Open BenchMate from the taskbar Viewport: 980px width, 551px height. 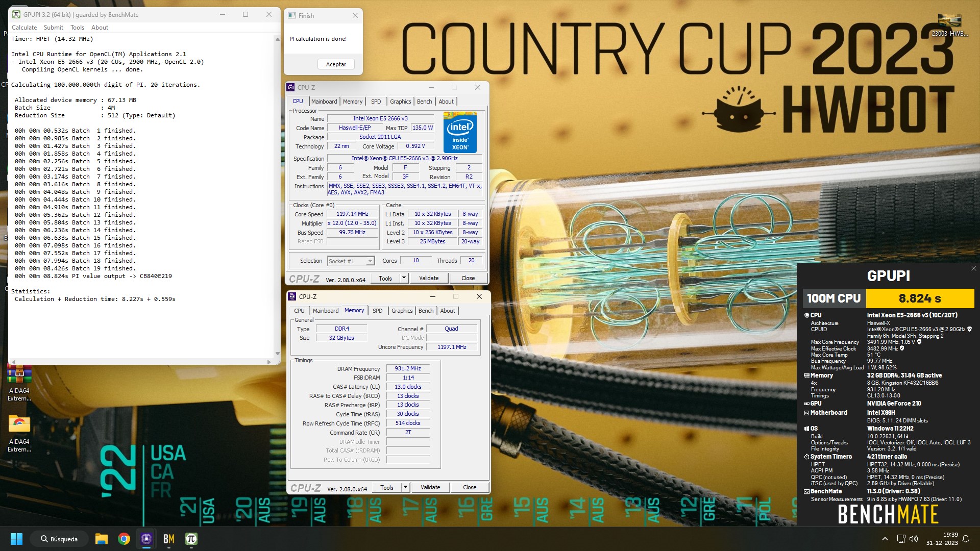pyautogui.click(x=169, y=539)
